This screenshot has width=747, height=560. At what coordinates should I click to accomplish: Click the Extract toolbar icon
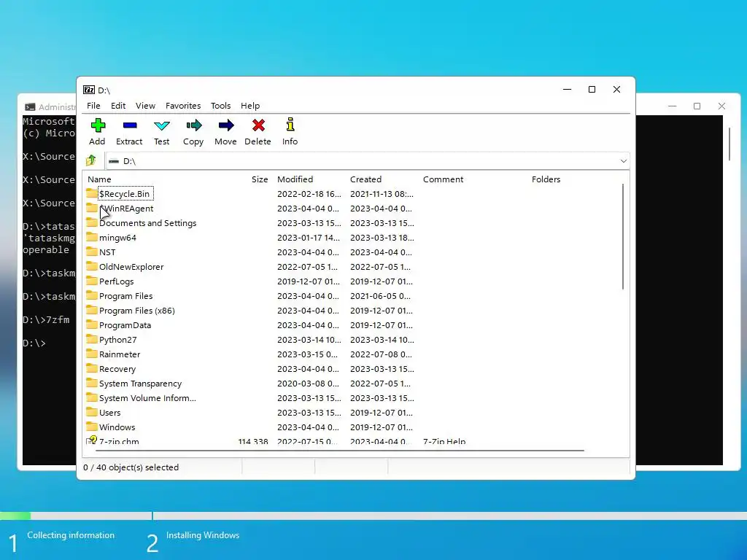click(130, 125)
